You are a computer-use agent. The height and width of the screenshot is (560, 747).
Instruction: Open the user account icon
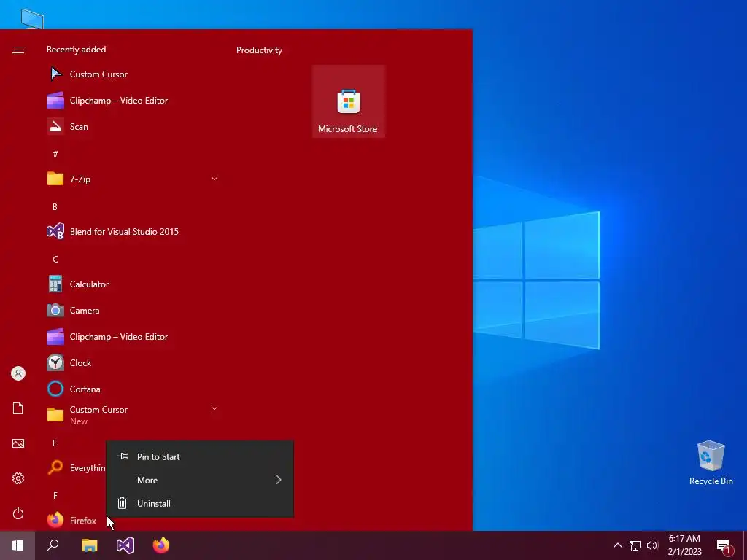18,373
